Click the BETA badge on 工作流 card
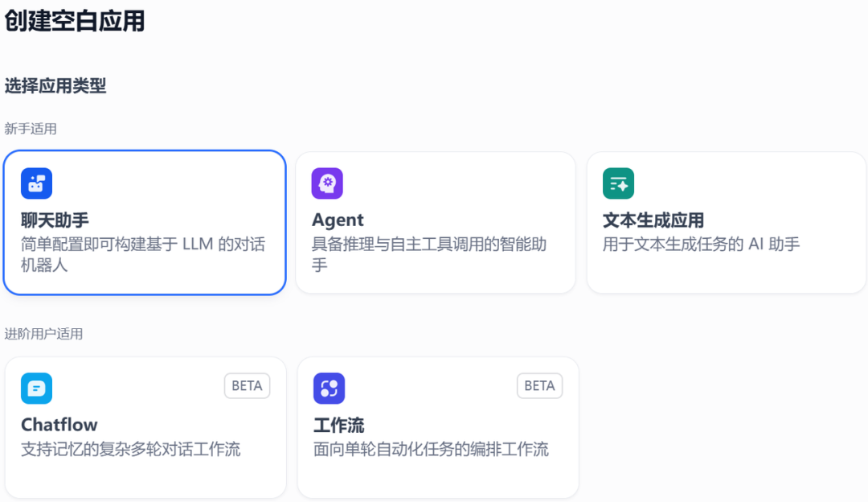 pyautogui.click(x=539, y=386)
